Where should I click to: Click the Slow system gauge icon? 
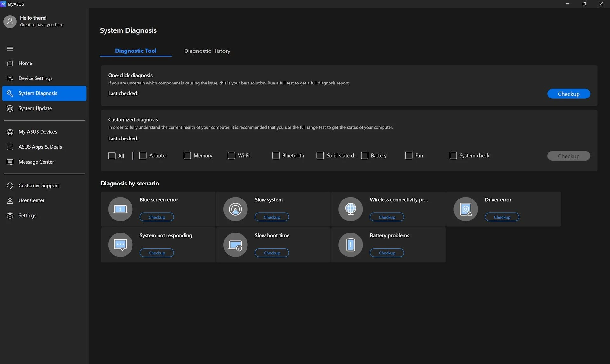(x=235, y=209)
